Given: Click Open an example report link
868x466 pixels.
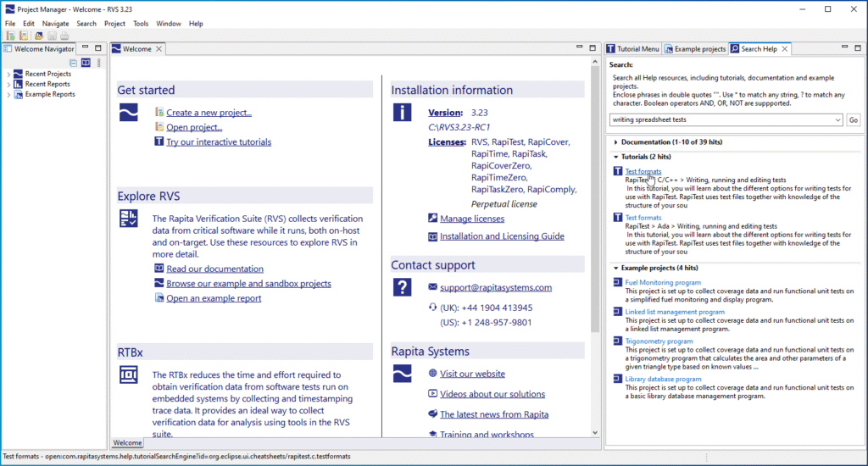Looking at the screenshot, I should point(214,298).
